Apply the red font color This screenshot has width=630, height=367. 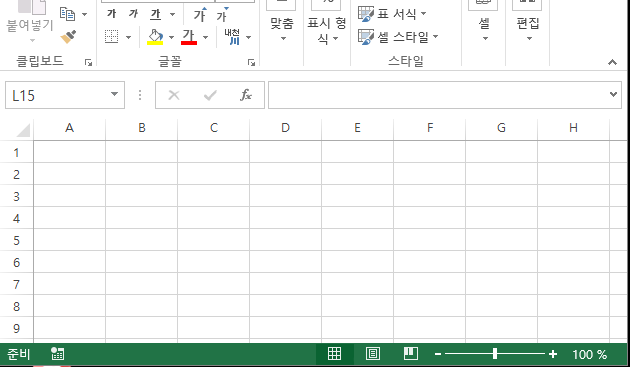[189, 37]
